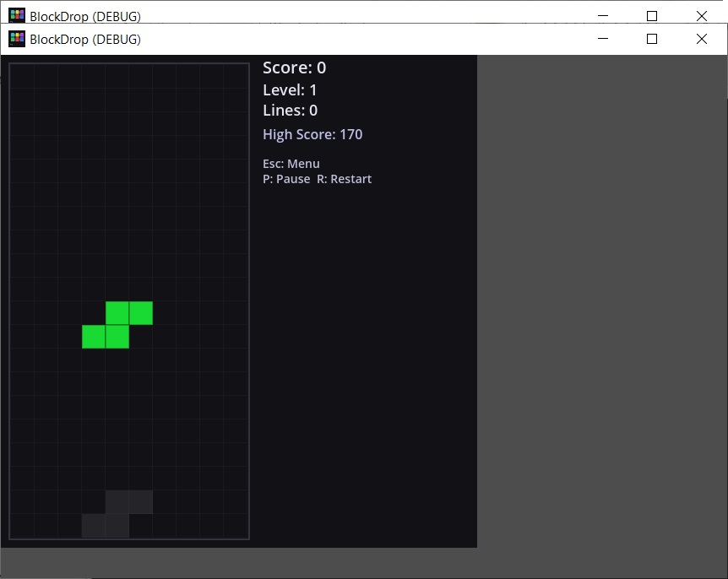Click the gray ghost piece at board bottom
728x579 pixels.
(117, 513)
